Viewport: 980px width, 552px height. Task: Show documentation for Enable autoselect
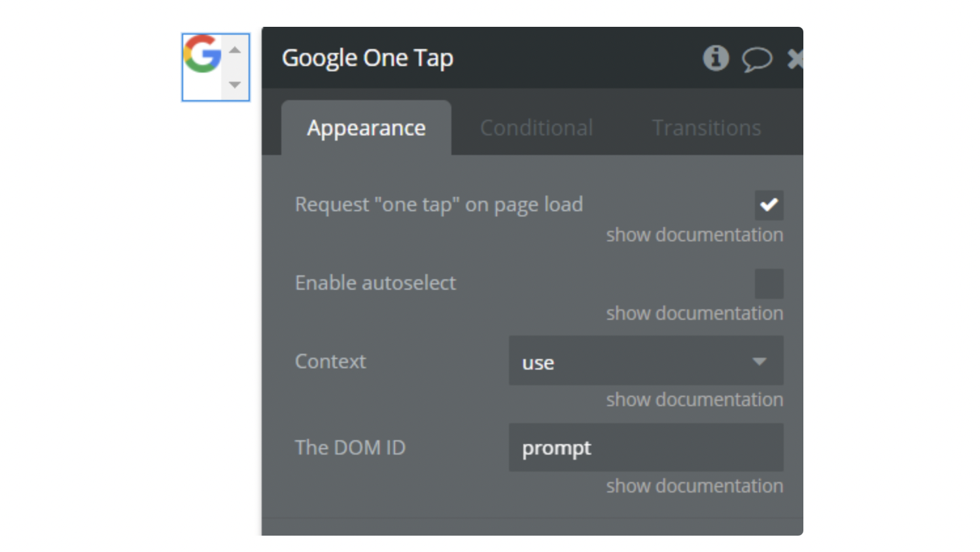694,313
